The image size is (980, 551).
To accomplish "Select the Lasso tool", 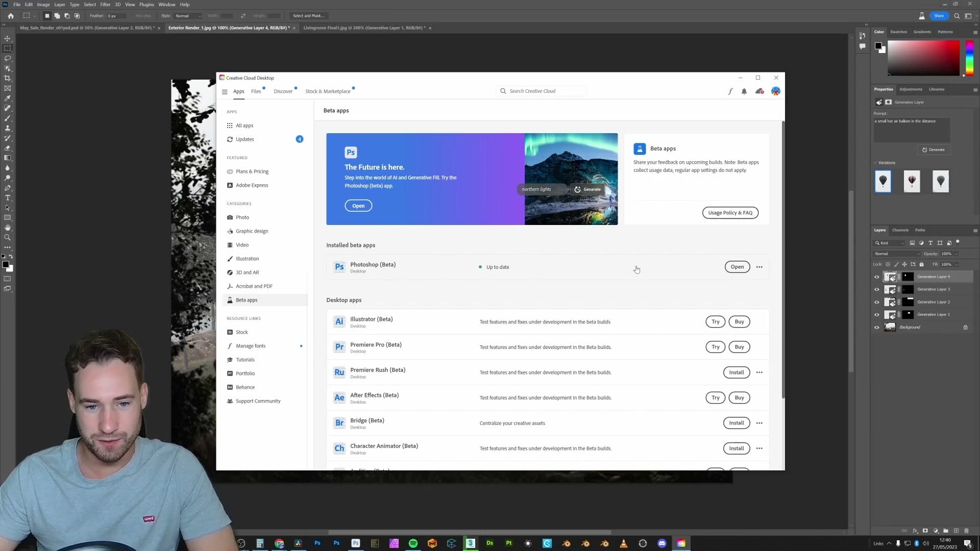I will tap(7, 58).
